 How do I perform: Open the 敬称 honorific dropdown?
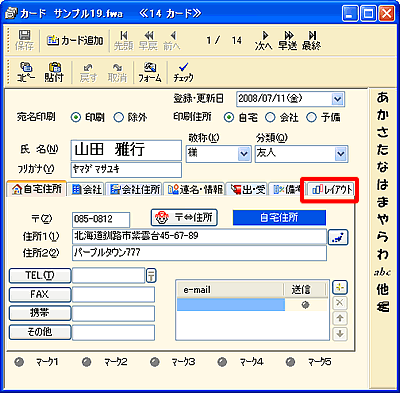244,154
